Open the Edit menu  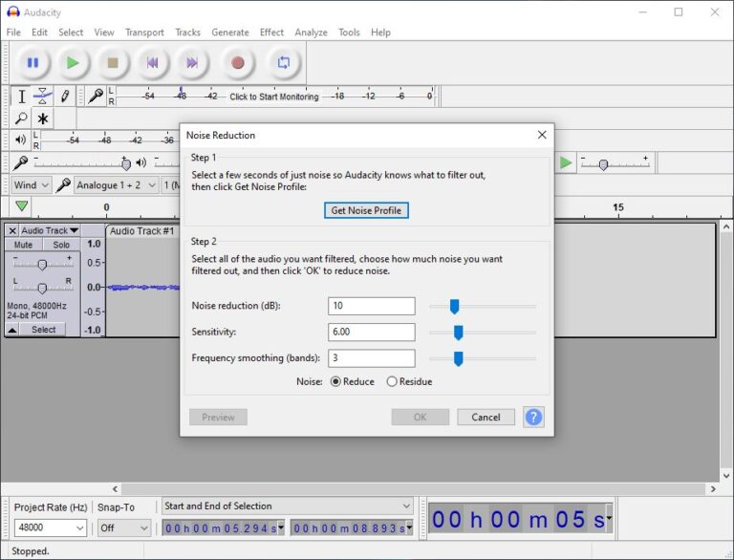[39, 32]
